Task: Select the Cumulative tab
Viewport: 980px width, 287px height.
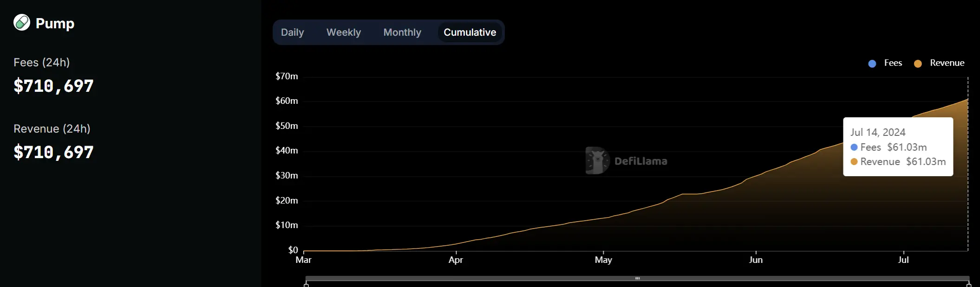Action: click(470, 32)
